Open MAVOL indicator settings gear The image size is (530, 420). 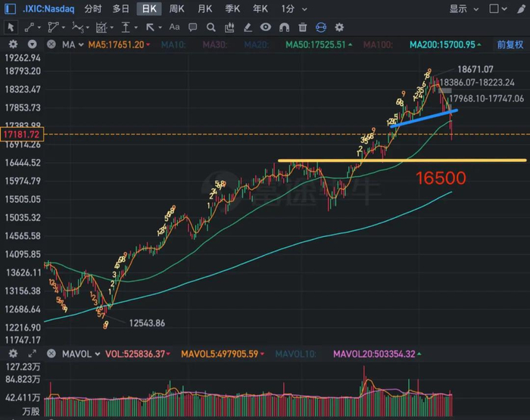[x=13, y=353]
